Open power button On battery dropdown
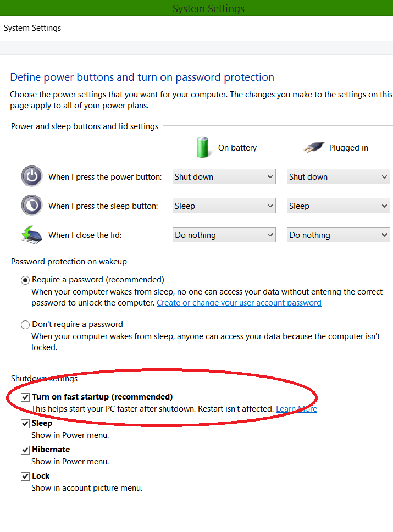Viewport: 393px width, 532px height. [224, 177]
